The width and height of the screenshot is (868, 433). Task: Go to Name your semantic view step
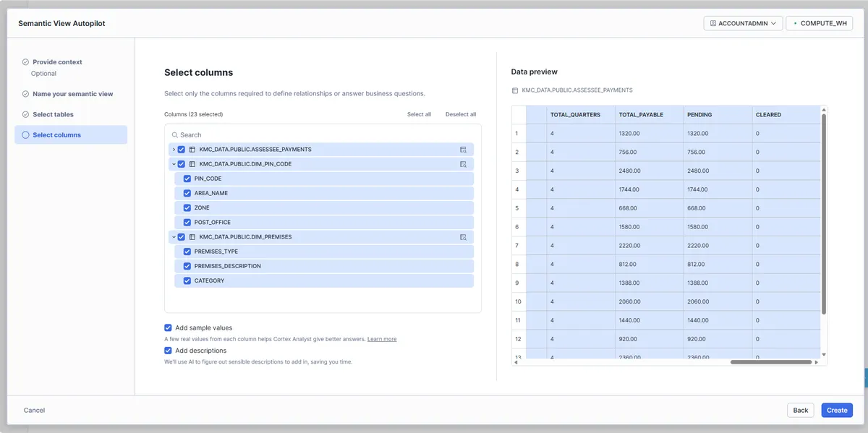(72, 94)
